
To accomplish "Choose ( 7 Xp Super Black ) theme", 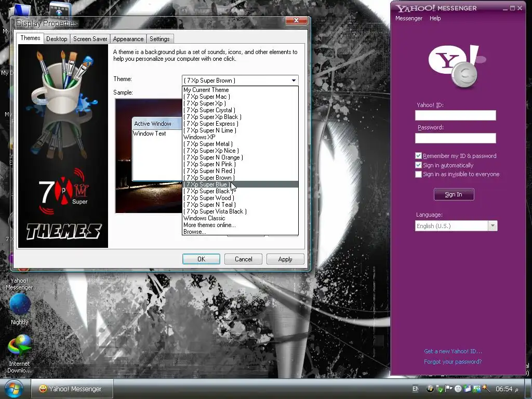I will (240, 191).
